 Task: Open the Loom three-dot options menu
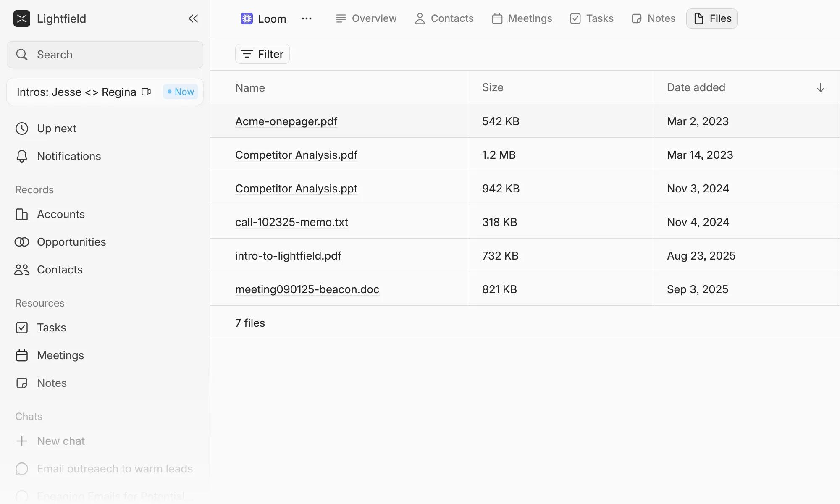click(x=307, y=18)
